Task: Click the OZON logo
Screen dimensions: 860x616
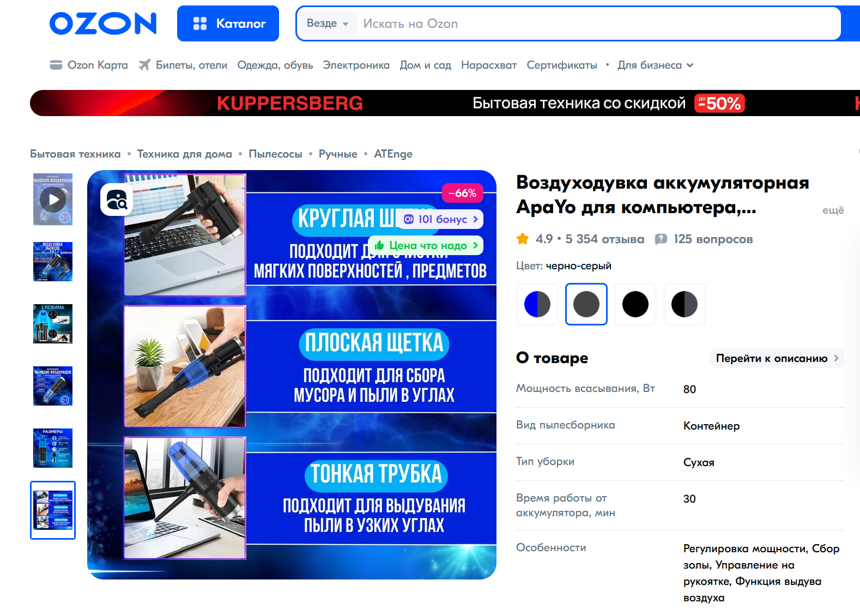Action: (103, 23)
